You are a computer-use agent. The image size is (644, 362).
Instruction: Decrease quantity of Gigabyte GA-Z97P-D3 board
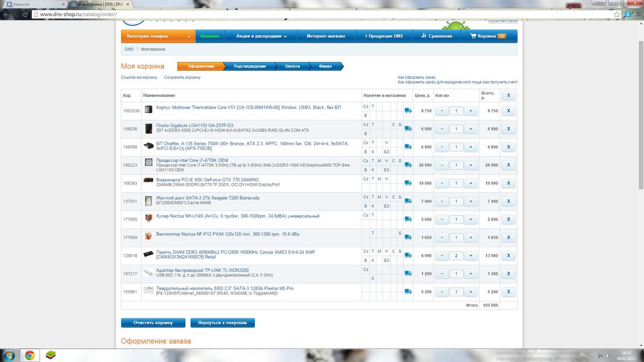click(442, 129)
